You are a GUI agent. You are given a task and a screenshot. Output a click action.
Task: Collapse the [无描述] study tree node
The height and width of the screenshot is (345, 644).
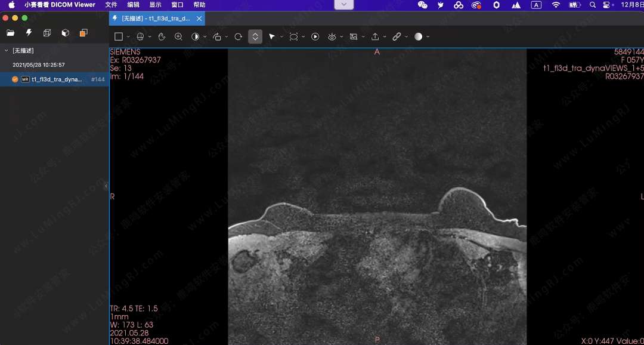(x=7, y=51)
